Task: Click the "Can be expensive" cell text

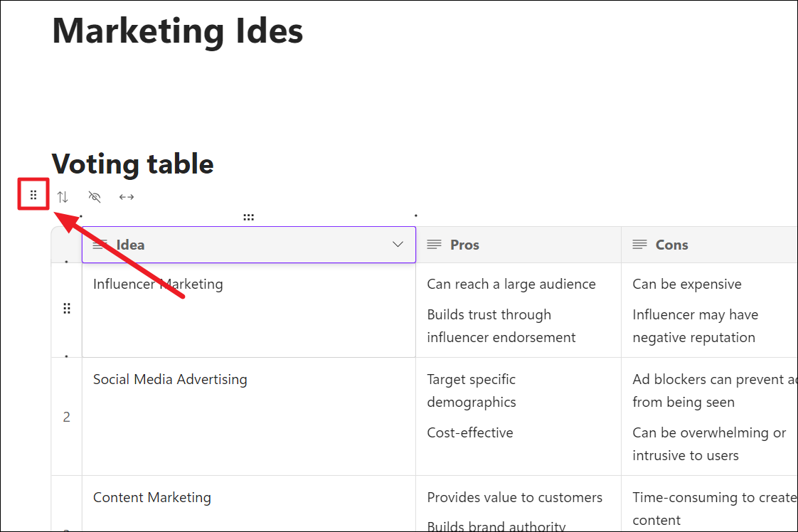Action: click(686, 284)
